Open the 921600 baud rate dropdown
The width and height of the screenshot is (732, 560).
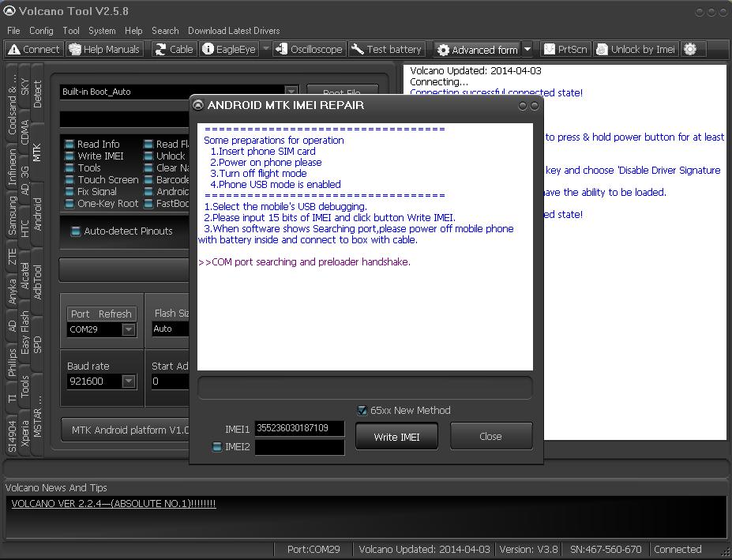point(129,381)
